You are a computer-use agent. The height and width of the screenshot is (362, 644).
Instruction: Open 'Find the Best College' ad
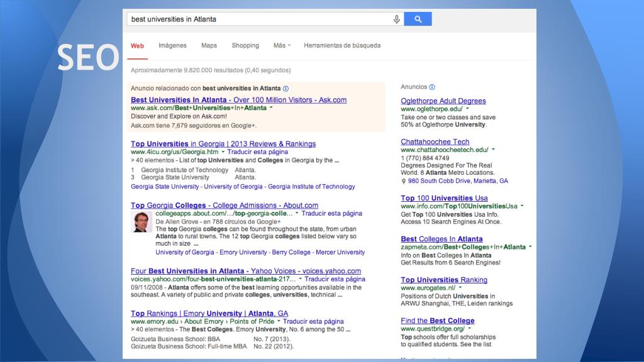pyautogui.click(x=438, y=321)
